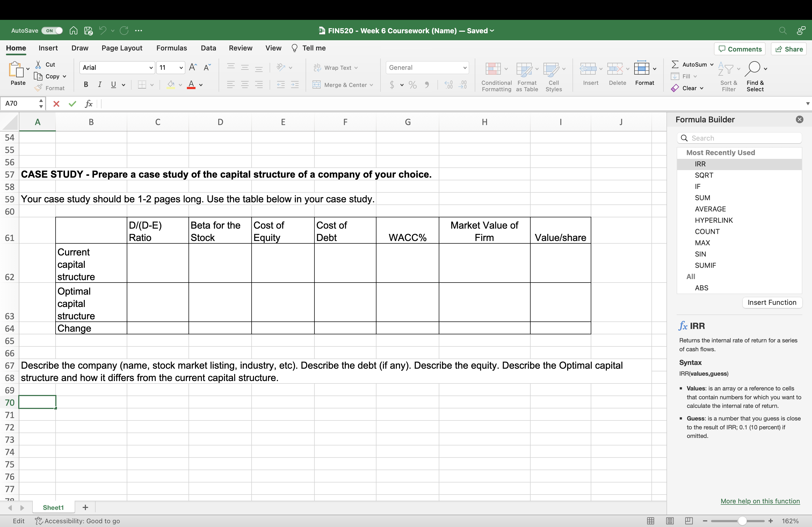Click the Insert cells icon
812x527 pixels.
(x=588, y=69)
